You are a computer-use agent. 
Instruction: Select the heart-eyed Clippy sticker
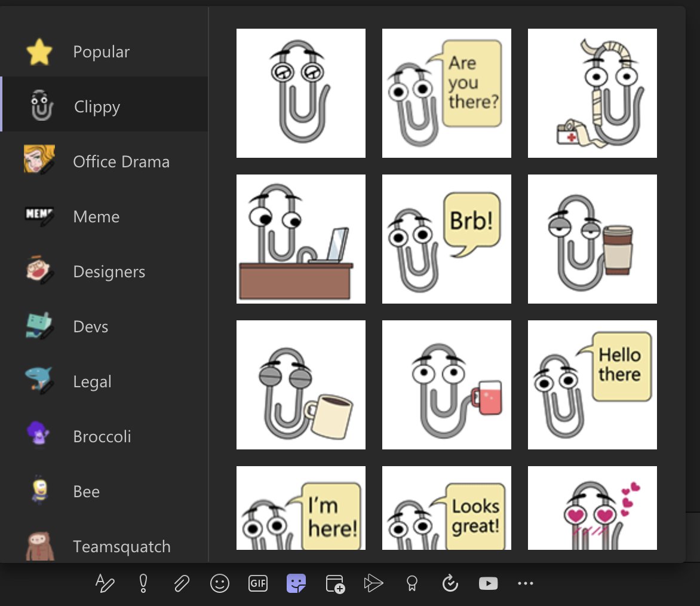point(592,508)
